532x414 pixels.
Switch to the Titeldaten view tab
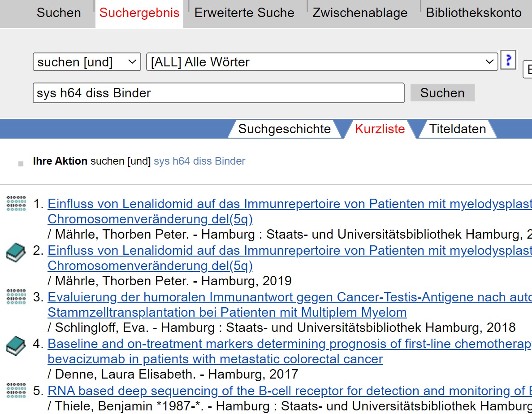coord(457,129)
